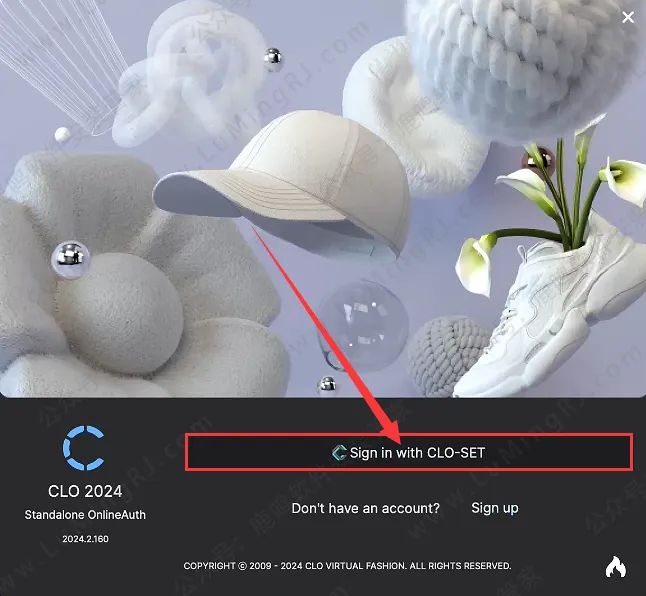Click the chrome sphere on the flower cushion
The image size is (646, 596).
coord(70,259)
